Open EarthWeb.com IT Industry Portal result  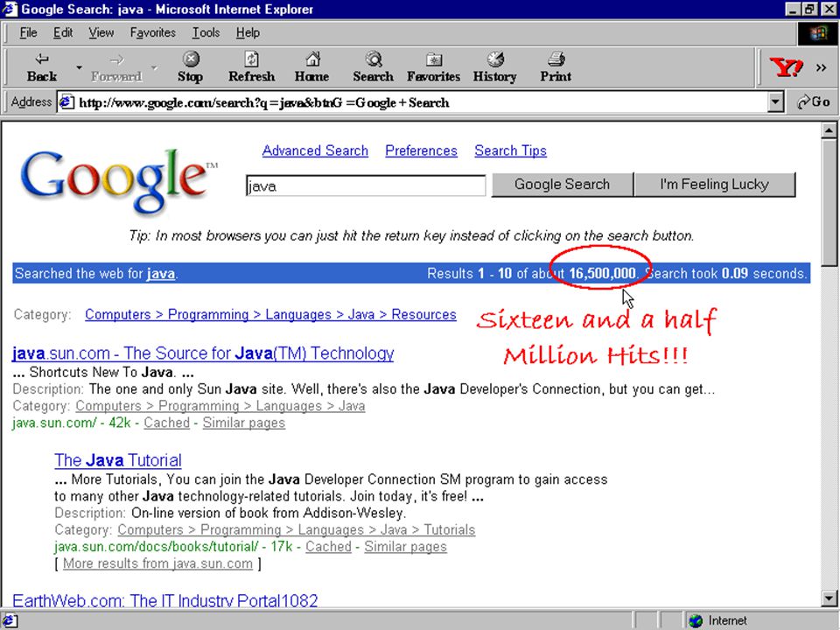point(165,600)
